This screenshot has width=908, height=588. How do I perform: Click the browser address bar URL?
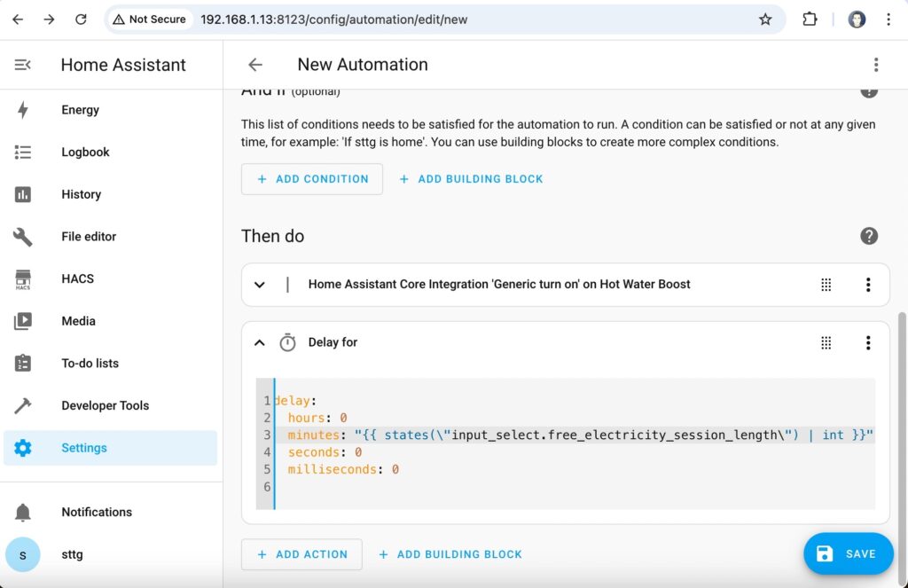(x=333, y=20)
